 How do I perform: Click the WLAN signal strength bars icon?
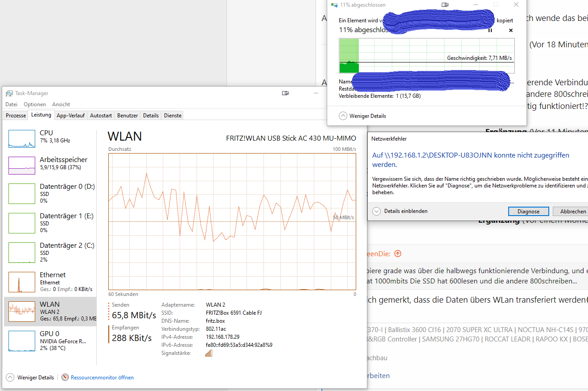(209, 353)
